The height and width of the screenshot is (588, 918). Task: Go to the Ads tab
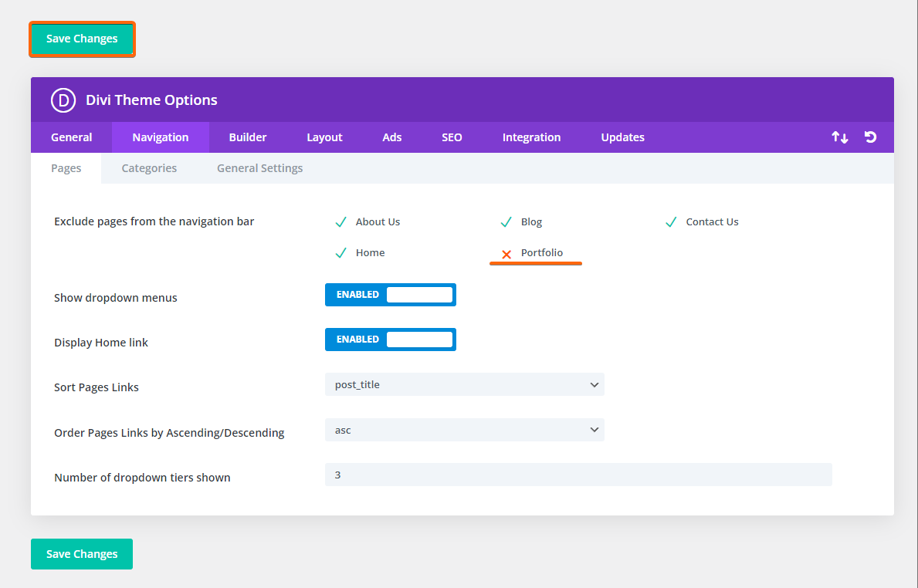391,137
